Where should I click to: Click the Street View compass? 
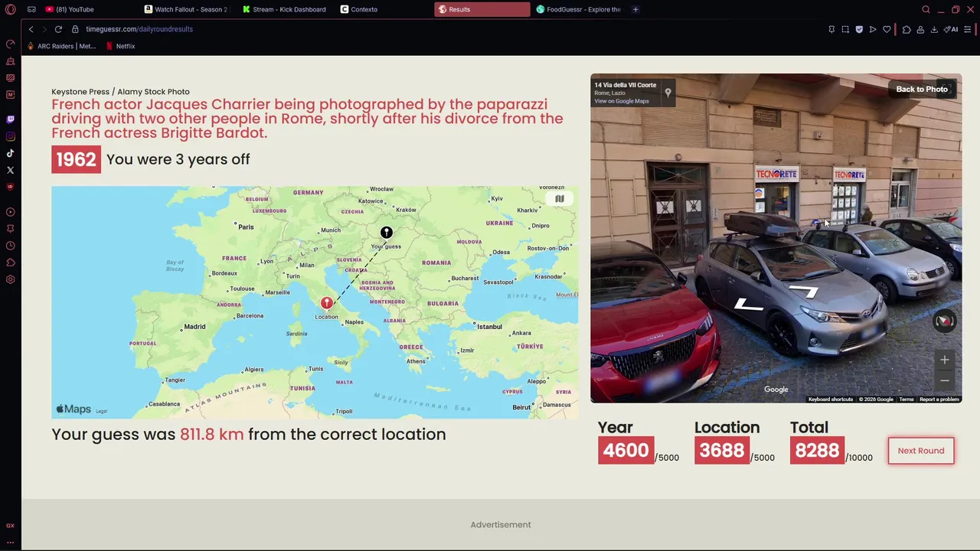945,321
